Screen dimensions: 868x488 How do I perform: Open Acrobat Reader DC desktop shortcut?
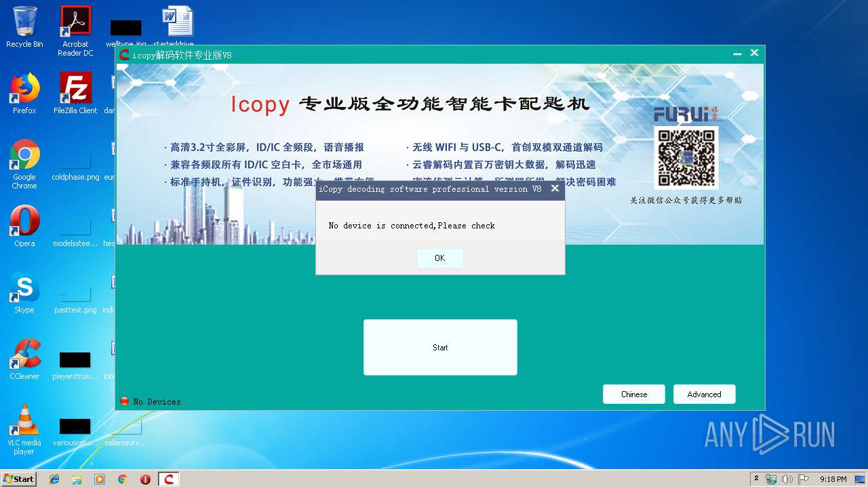[75, 30]
